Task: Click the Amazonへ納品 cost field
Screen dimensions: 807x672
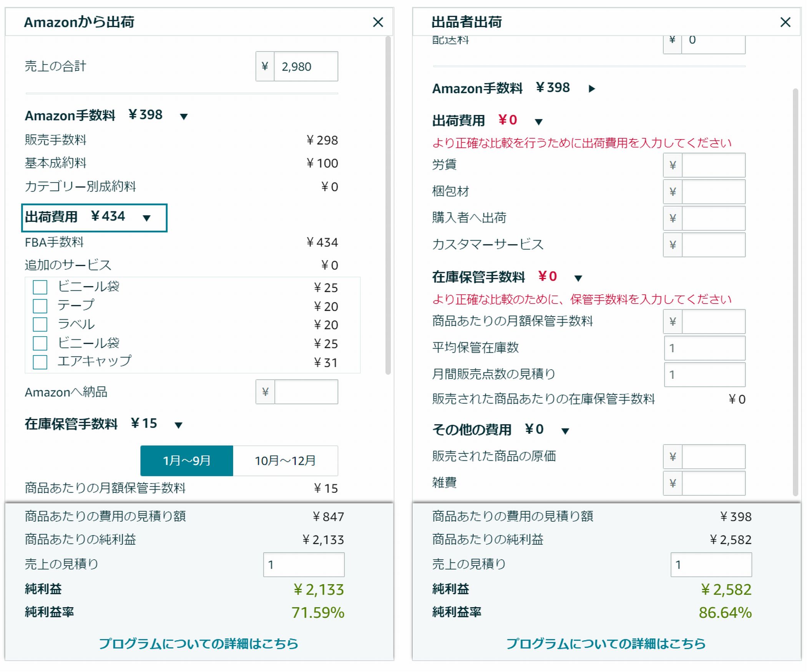Action: [306, 392]
